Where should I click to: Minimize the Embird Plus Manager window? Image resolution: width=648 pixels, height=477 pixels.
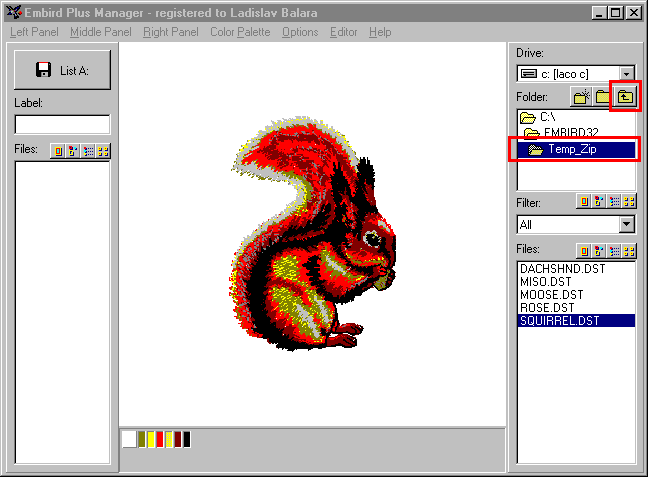[x=599, y=13]
